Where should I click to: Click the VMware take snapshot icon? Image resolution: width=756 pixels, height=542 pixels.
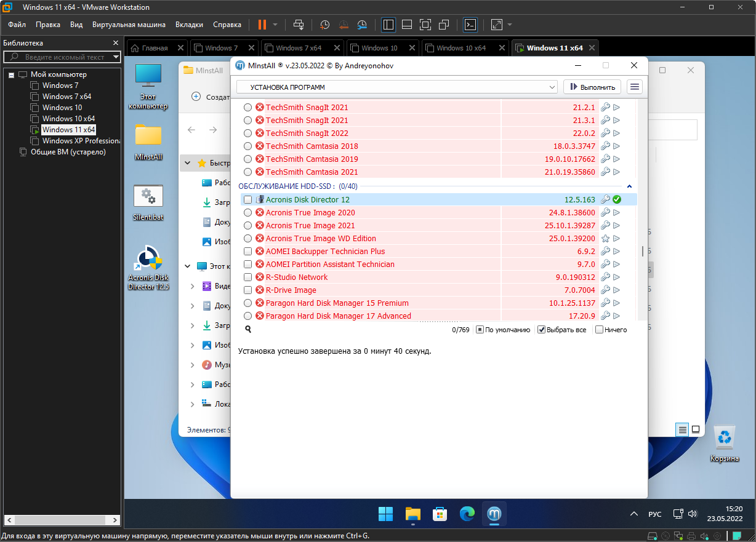click(x=324, y=25)
